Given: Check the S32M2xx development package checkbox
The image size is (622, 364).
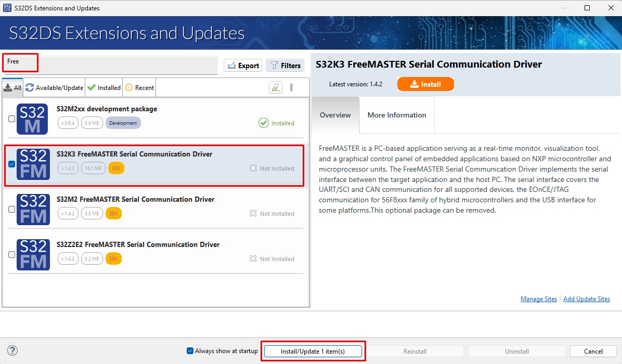Looking at the screenshot, I should click(12, 119).
